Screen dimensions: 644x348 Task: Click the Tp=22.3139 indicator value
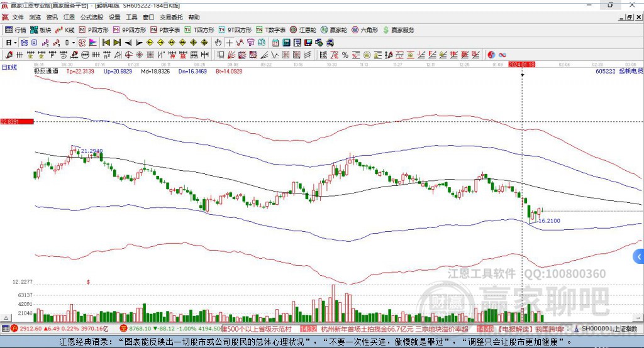(x=80, y=71)
